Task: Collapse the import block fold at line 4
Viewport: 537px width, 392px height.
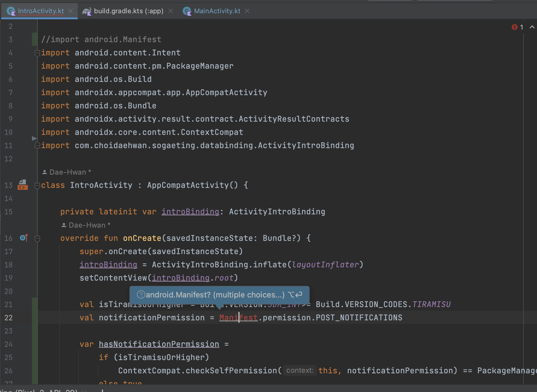Action: pyautogui.click(x=37, y=53)
